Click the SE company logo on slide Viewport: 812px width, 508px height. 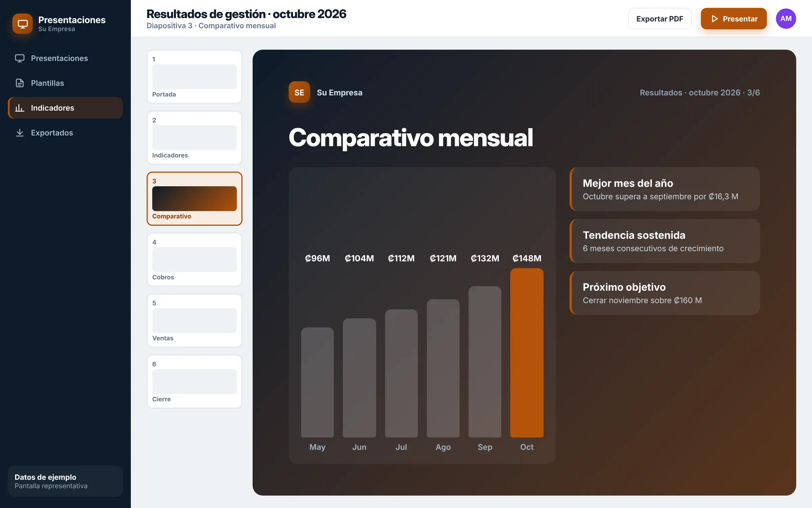(x=299, y=92)
